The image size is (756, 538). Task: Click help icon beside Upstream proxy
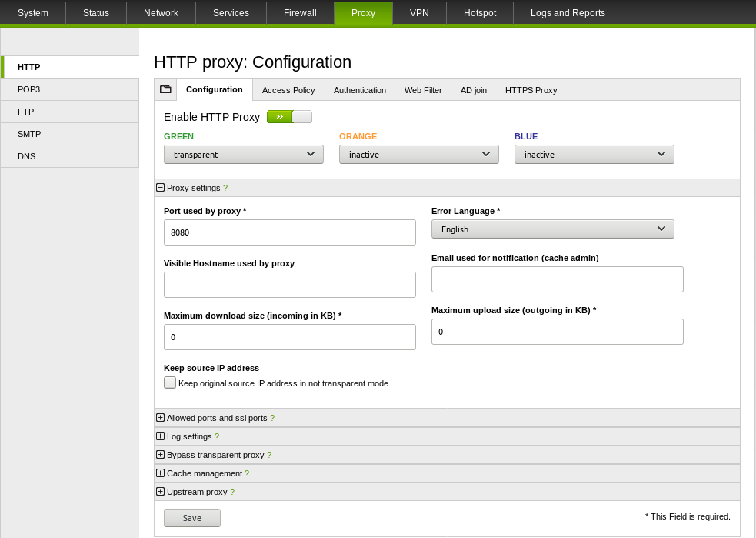[x=232, y=492]
